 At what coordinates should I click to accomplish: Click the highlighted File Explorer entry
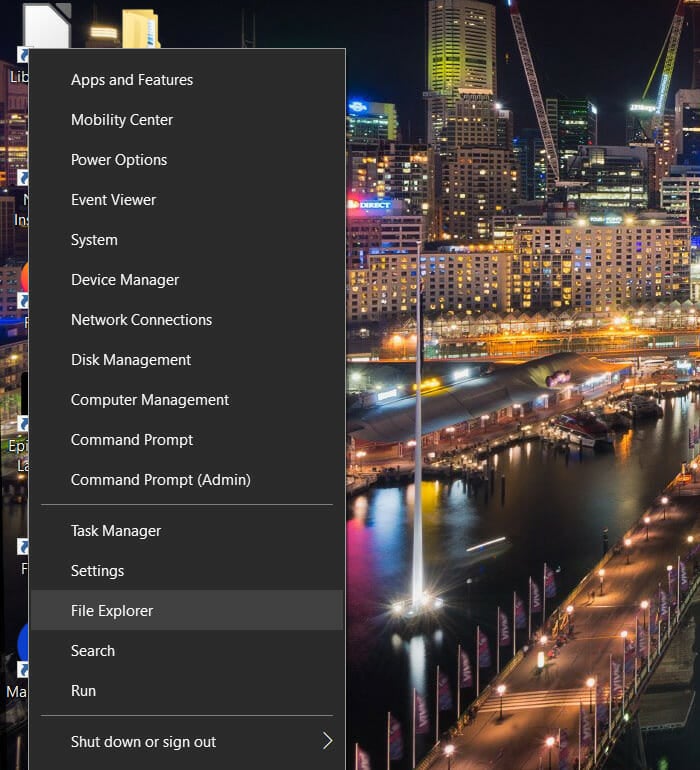(x=112, y=611)
